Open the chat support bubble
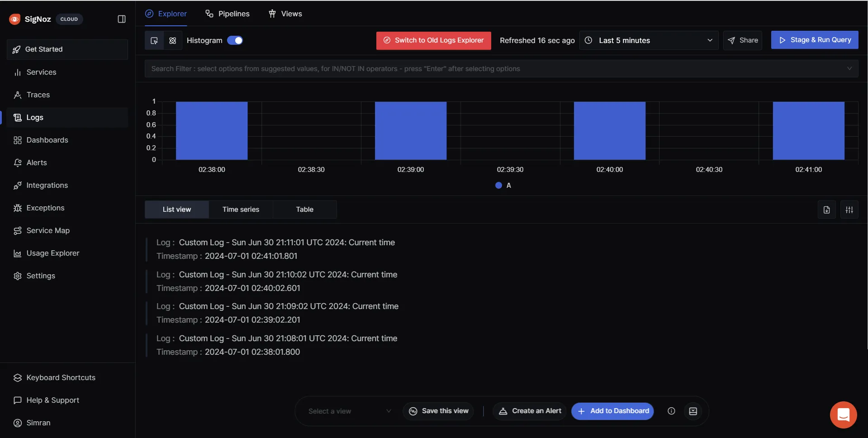868x438 pixels. click(844, 415)
